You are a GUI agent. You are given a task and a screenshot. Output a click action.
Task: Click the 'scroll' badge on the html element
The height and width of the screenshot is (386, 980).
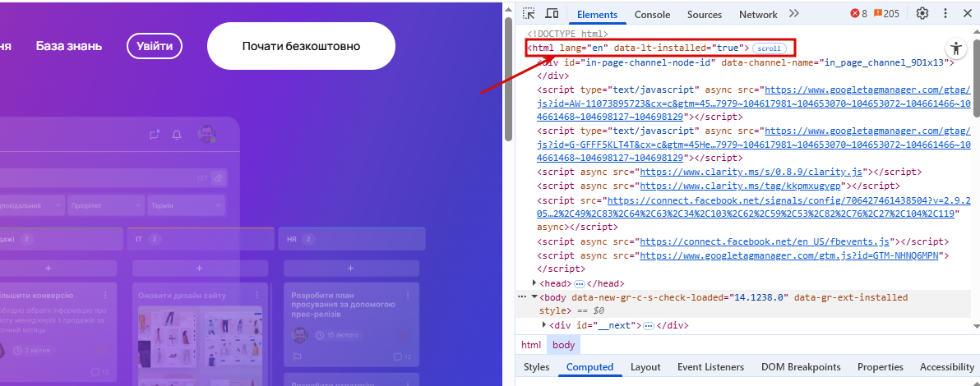pos(768,48)
